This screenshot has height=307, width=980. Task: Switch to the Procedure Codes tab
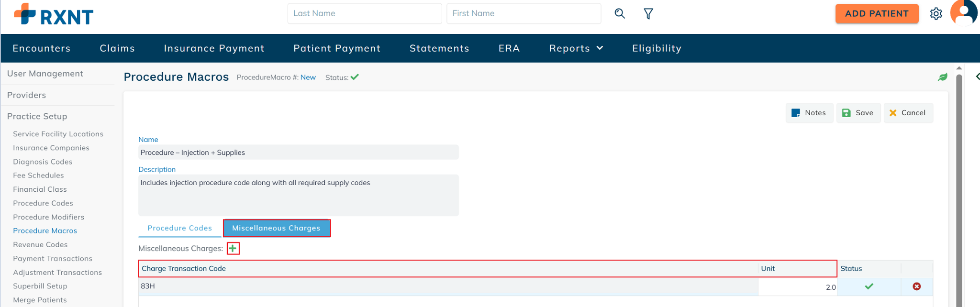(x=179, y=228)
